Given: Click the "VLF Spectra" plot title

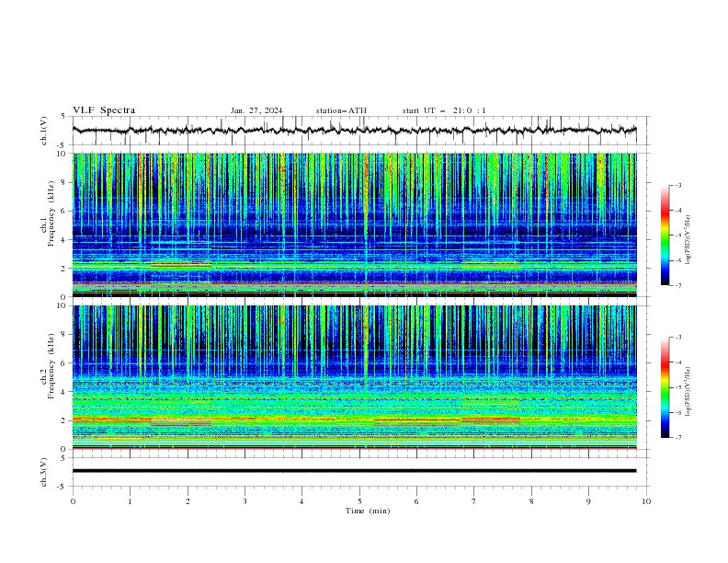Looking at the screenshot, I should [x=104, y=110].
